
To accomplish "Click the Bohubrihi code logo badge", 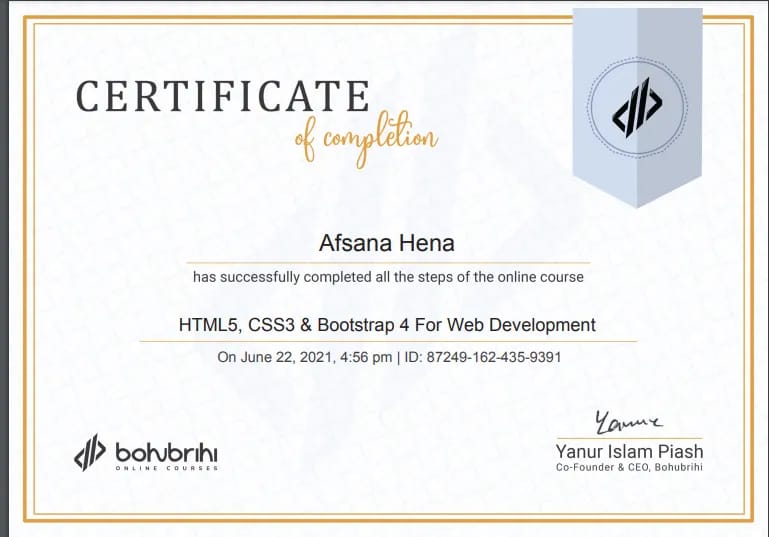I will coord(637,108).
